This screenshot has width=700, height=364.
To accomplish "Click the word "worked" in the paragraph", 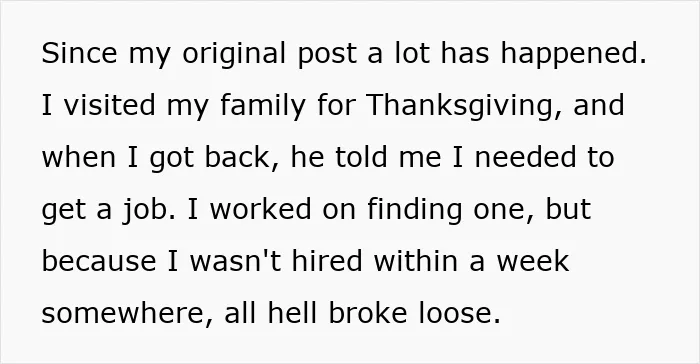I will (260, 209).
